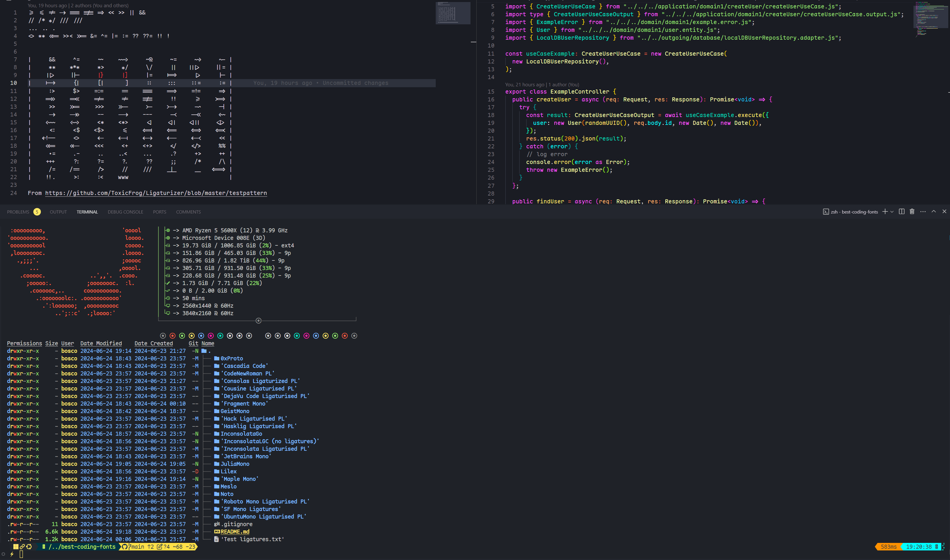Create a new terminal with plus icon
The height and width of the screenshot is (560, 950).
pos(885,212)
